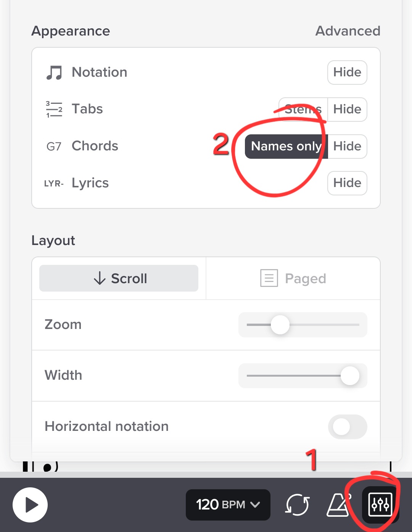The width and height of the screenshot is (412, 532).
Task: Hide the Notation display
Action: [x=347, y=73]
